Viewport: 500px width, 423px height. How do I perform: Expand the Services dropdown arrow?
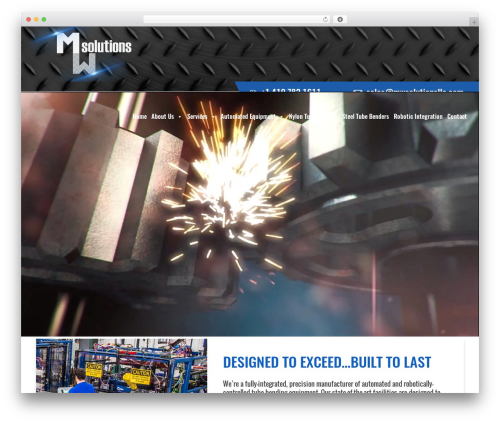pyautogui.click(x=213, y=117)
